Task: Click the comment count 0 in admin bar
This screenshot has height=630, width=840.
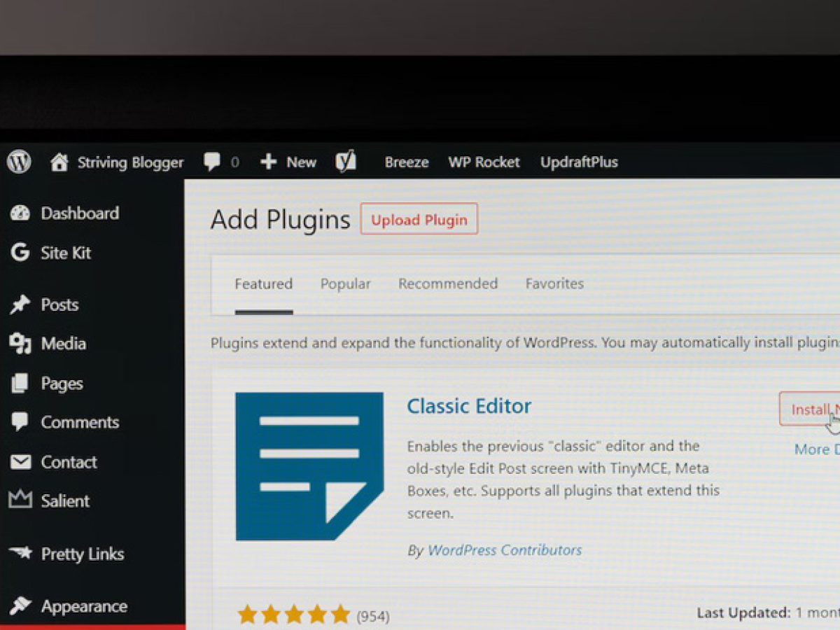Action: [x=234, y=162]
